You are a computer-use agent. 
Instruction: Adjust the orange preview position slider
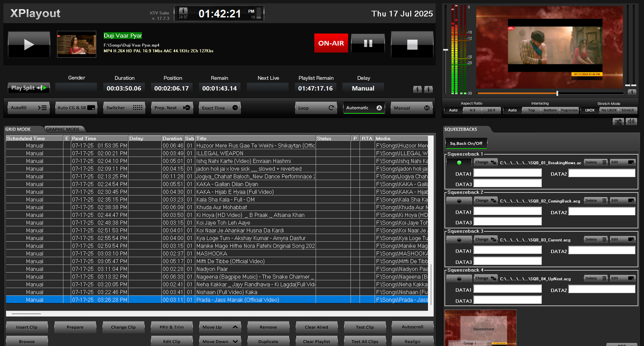pos(557,93)
